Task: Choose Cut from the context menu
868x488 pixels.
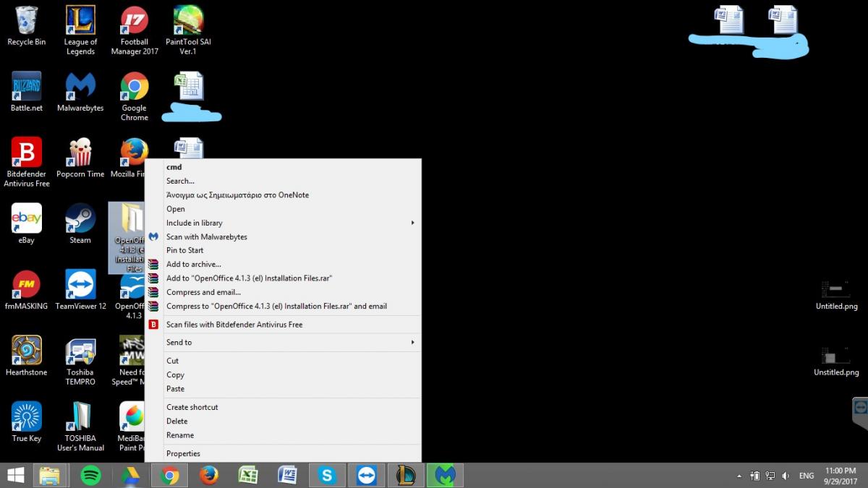Action: (283, 361)
